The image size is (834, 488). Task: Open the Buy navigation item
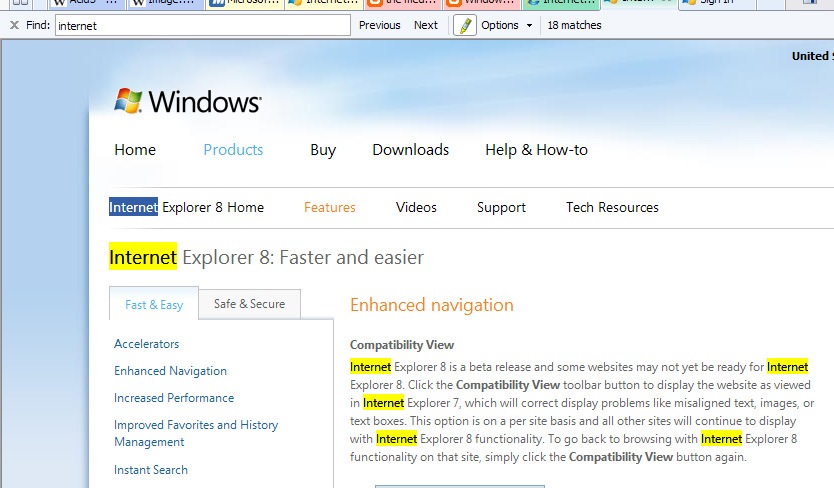[x=323, y=150]
